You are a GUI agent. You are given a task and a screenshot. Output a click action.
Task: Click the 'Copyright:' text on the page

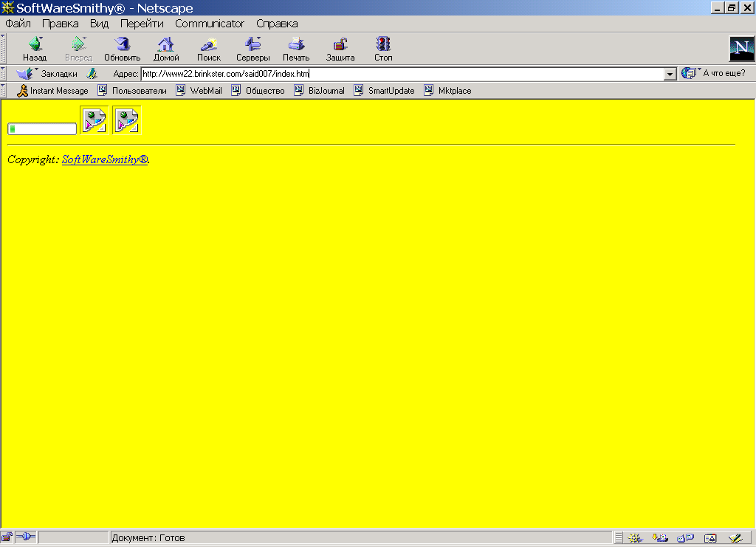(x=32, y=159)
